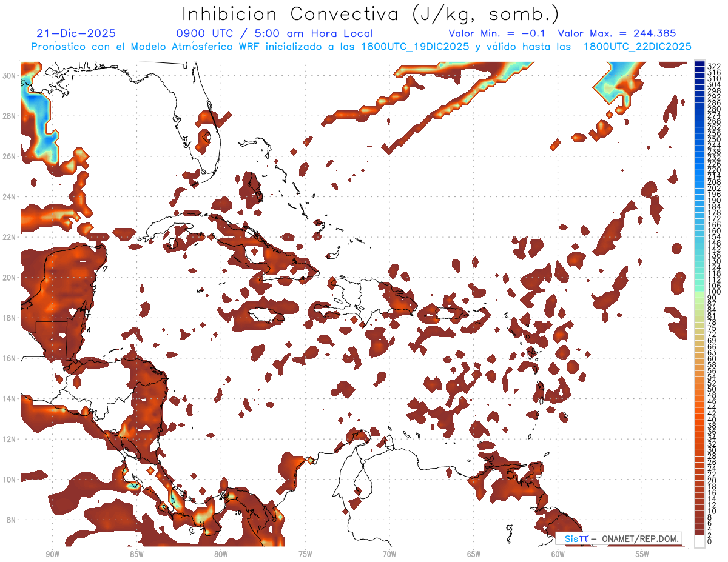
Task: Click the latitude label '16N'
Action: tap(10, 358)
